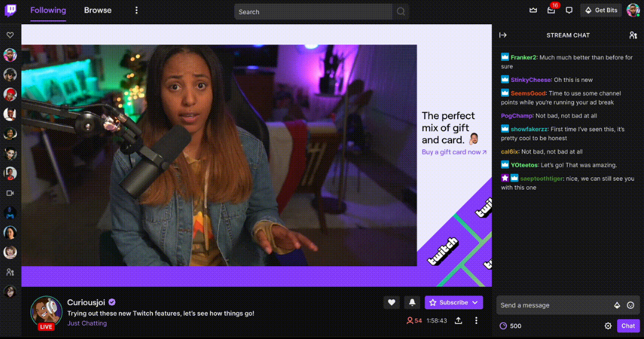Click the Prime crown badge beside Franker2
Screen dimensions: 644x339
(505, 57)
